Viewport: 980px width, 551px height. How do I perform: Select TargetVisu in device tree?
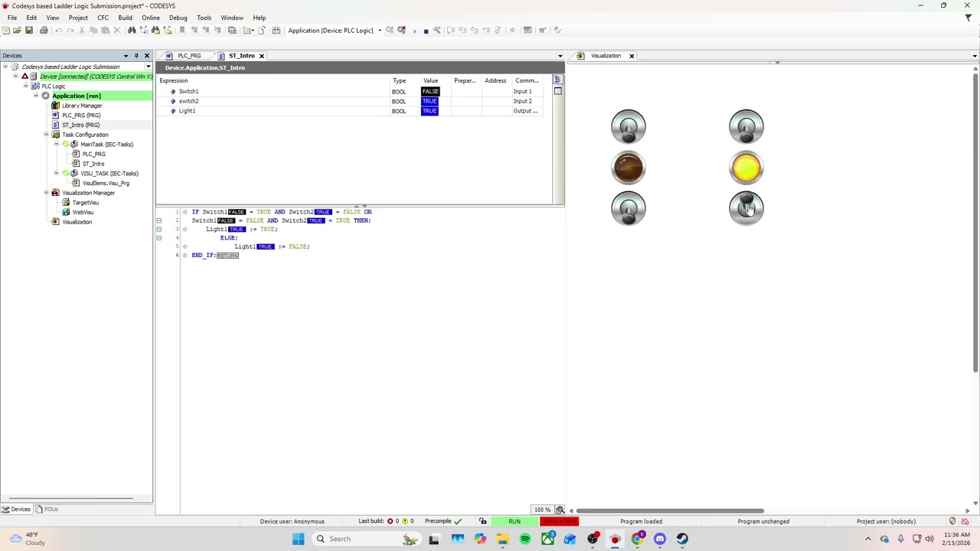pos(86,203)
